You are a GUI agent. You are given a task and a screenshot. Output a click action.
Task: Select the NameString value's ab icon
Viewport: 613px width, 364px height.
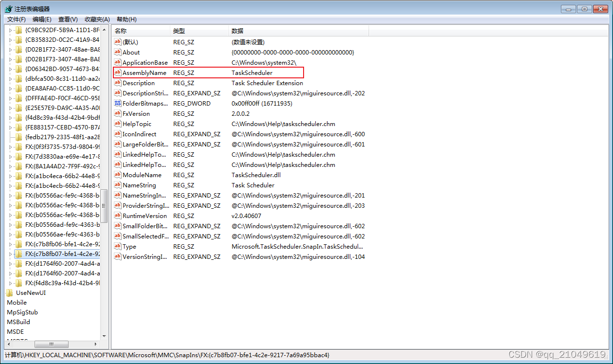pyautogui.click(x=117, y=185)
